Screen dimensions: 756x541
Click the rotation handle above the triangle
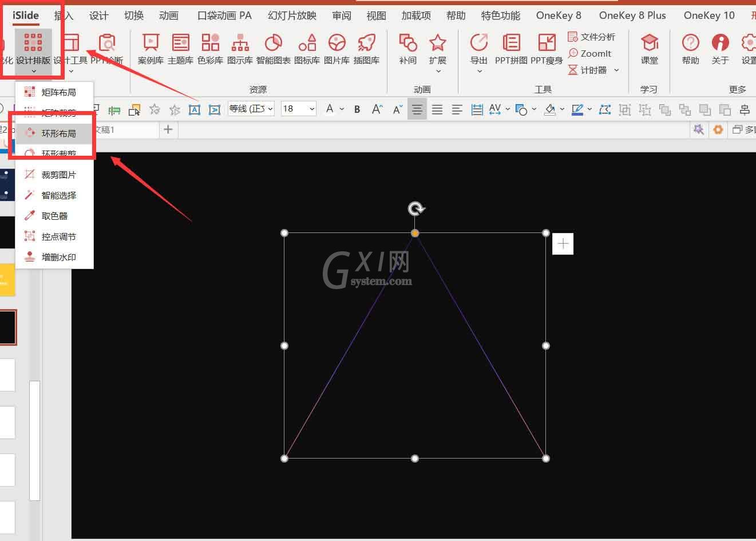(x=416, y=209)
